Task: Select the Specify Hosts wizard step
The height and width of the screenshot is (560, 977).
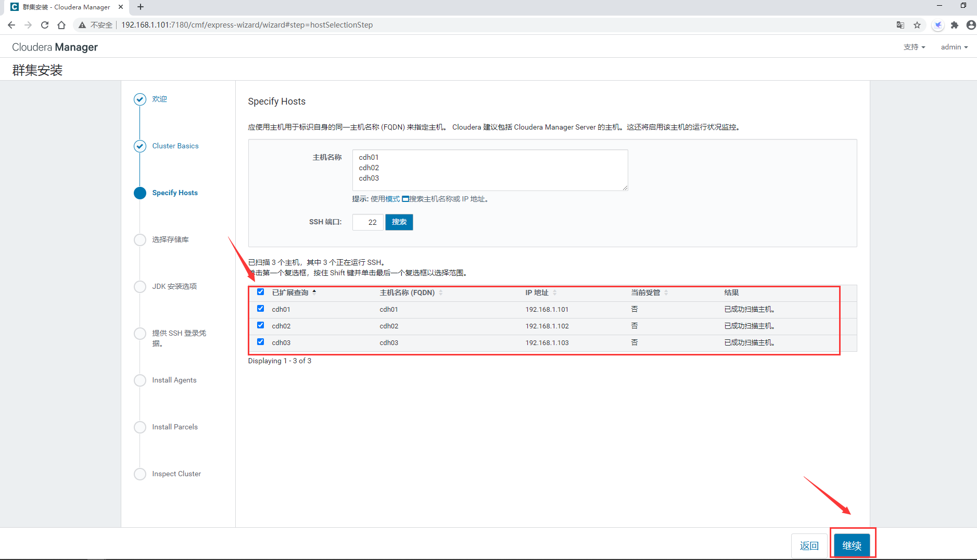Action: (x=175, y=193)
